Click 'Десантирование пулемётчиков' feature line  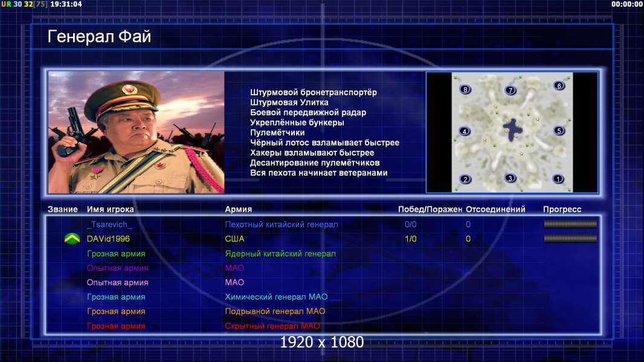pyautogui.click(x=315, y=163)
